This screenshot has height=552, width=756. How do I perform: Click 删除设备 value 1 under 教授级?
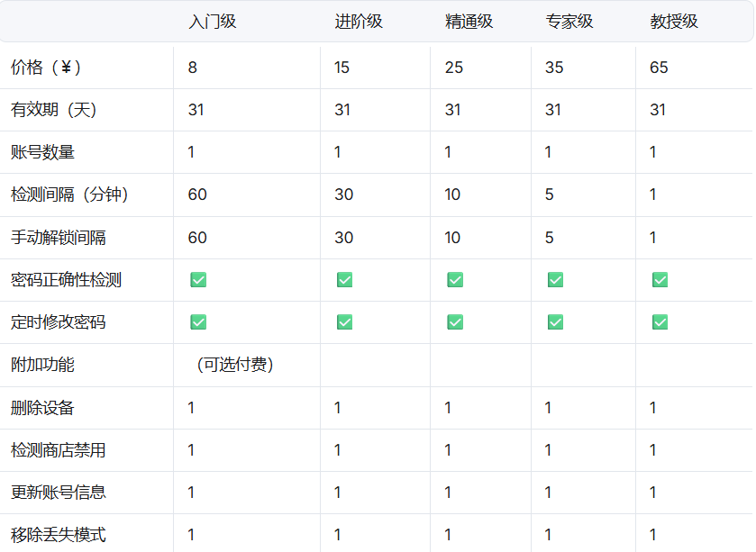(x=652, y=408)
